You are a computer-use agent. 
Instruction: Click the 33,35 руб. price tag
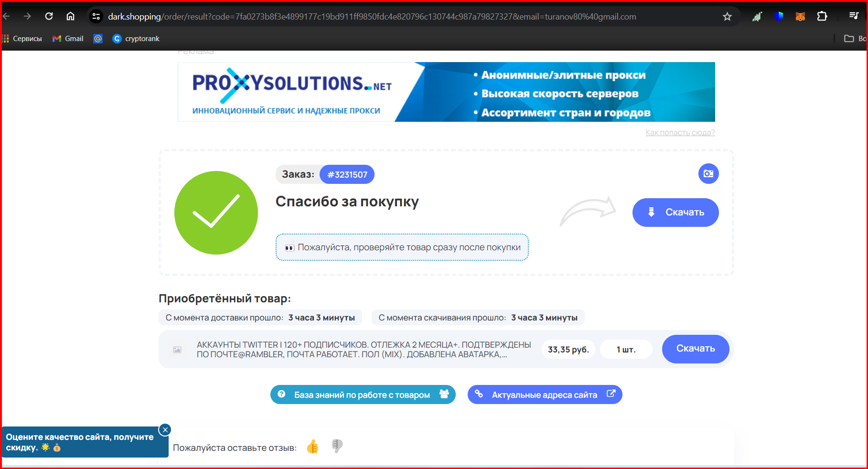[x=568, y=350]
